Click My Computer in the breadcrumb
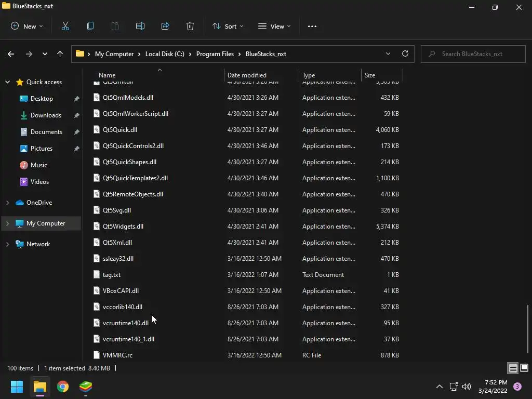 (114, 54)
